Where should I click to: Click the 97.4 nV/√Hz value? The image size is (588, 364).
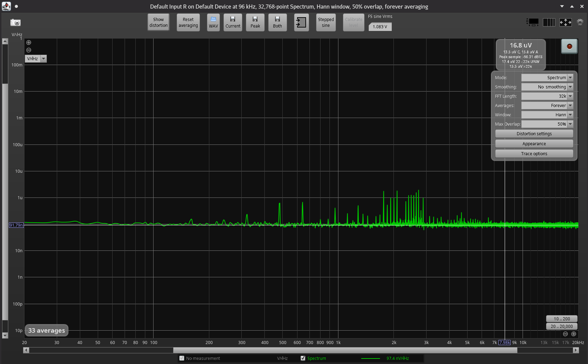click(398, 358)
